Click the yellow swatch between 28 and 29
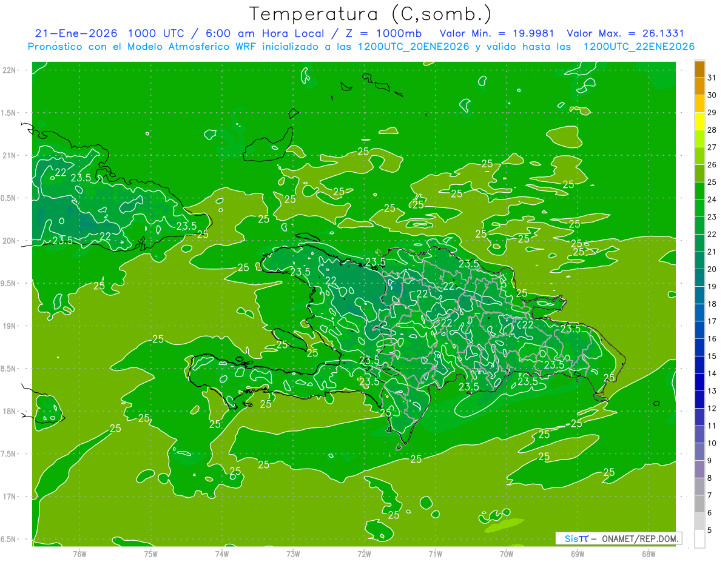728x562 pixels. coord(699,121)
